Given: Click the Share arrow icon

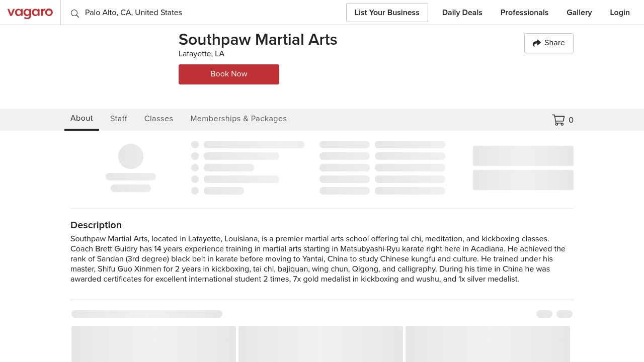Looking at the screenshot, I should [536, 43].
